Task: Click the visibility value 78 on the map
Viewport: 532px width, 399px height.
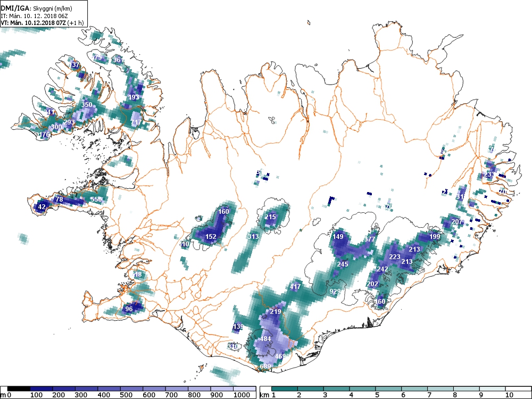Action: coord(60,199)
